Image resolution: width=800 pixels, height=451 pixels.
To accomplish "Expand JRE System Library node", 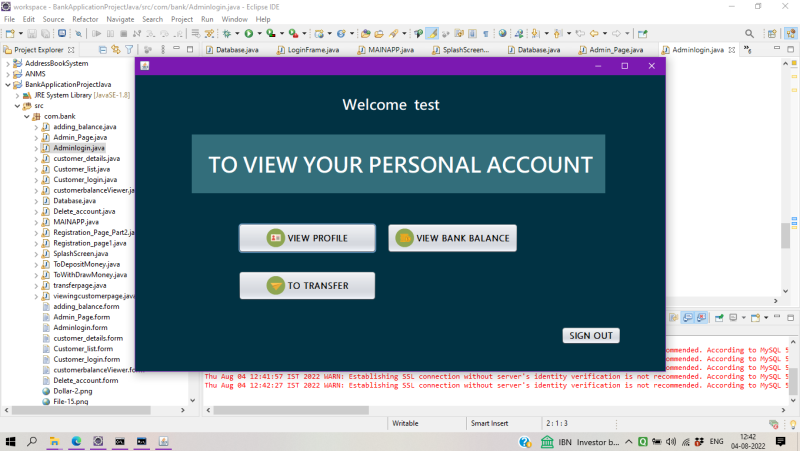I will point(17,95).
